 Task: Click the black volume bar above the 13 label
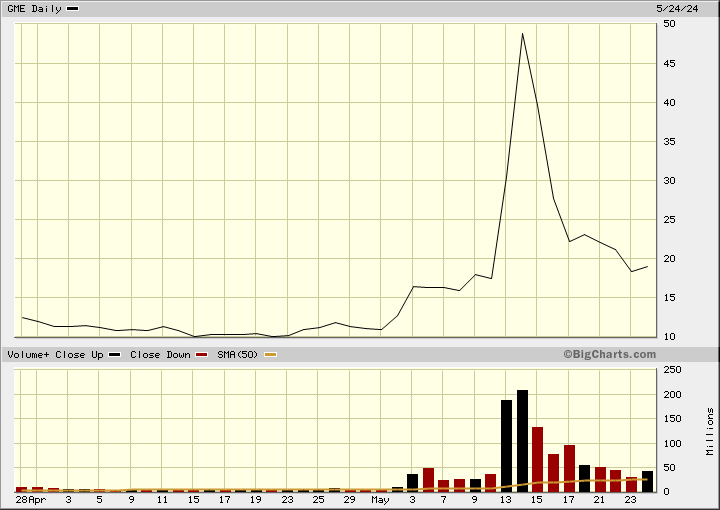(x=506, y=446)
